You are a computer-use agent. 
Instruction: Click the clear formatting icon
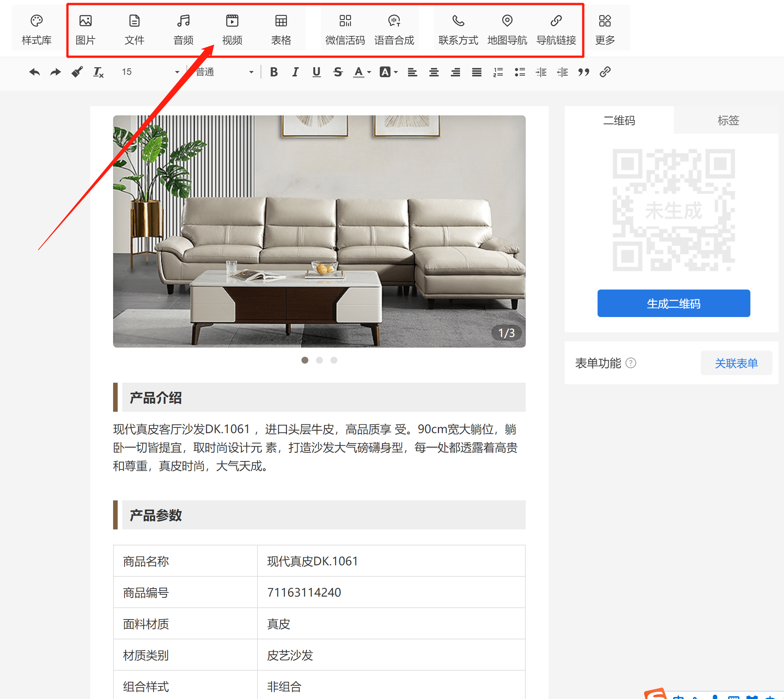click(98, 72)
